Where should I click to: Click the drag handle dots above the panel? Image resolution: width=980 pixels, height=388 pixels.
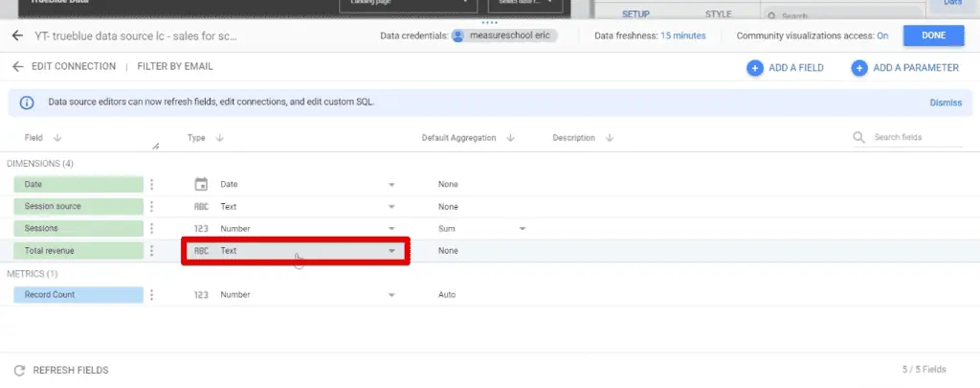(x=489, y=23)
